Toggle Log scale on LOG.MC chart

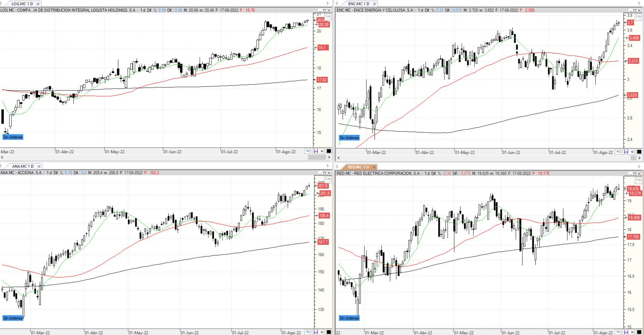[x=328, y=16]
